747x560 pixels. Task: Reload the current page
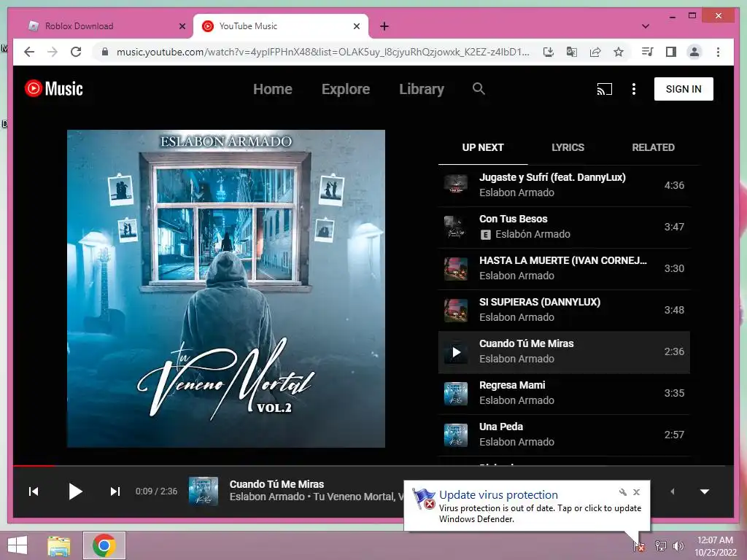click(x=76, y=52)
